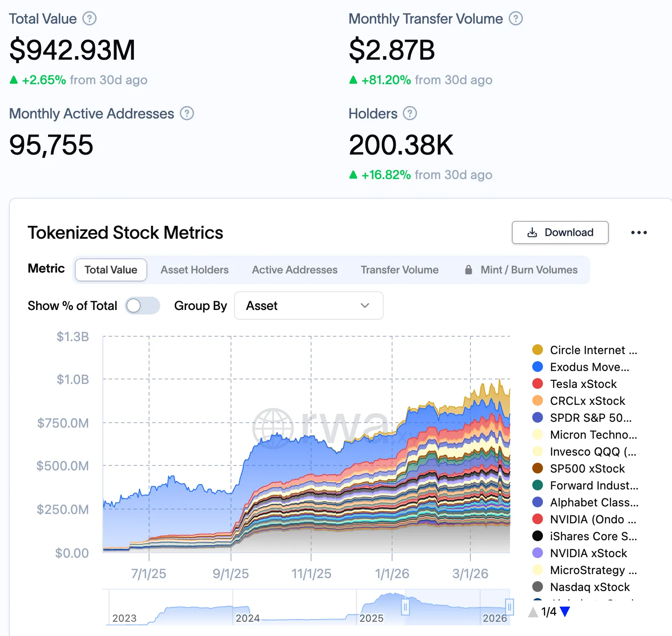Click the Total Value help icon

(89, 19)
